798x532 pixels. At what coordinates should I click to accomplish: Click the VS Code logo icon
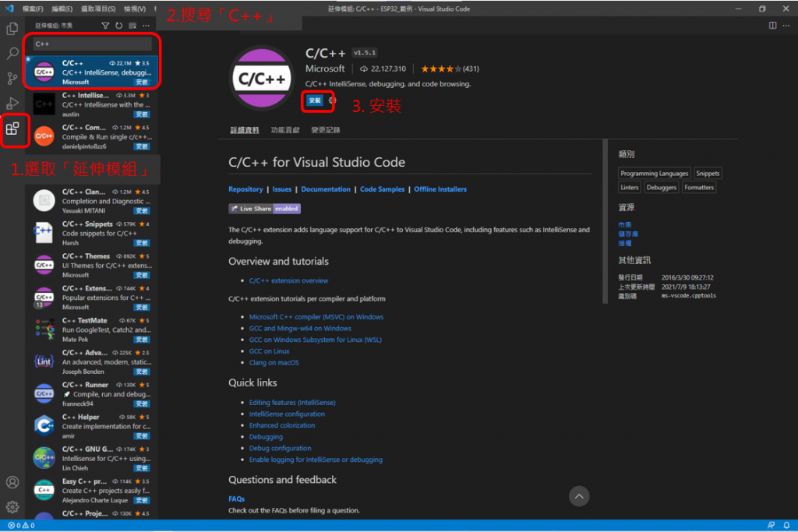tap(9, 9)
